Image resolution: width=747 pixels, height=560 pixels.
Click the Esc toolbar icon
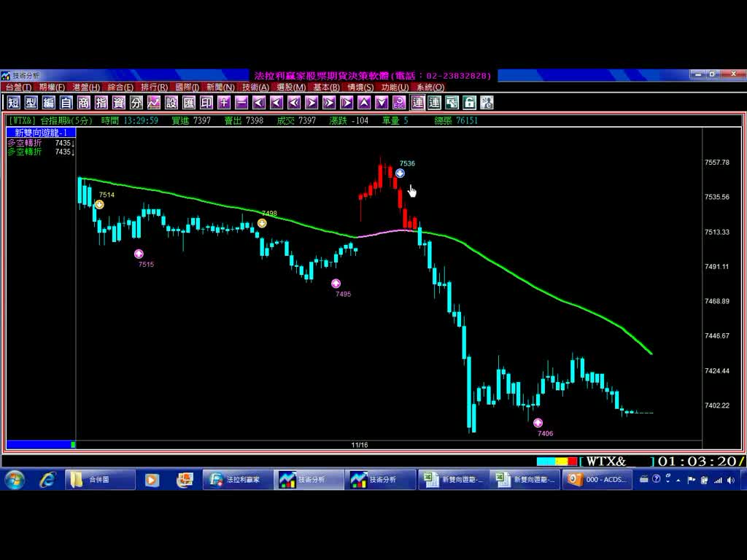[399, 102]
